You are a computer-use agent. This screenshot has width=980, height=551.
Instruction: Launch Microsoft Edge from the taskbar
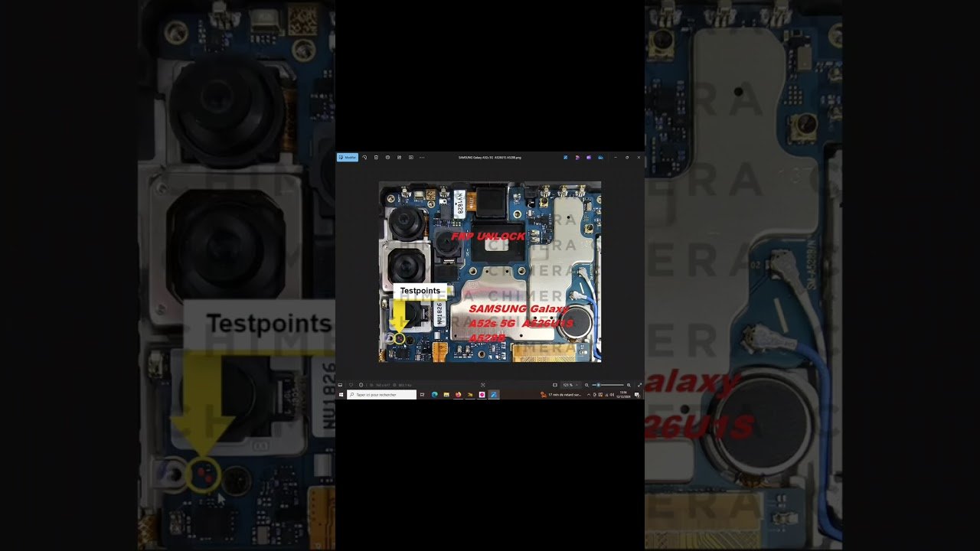point(434,395)
